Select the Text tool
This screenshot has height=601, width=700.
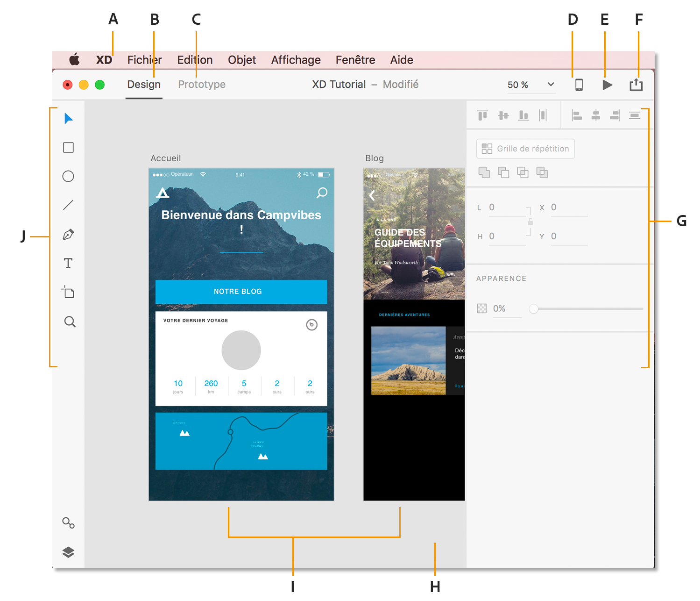[68, 263]
